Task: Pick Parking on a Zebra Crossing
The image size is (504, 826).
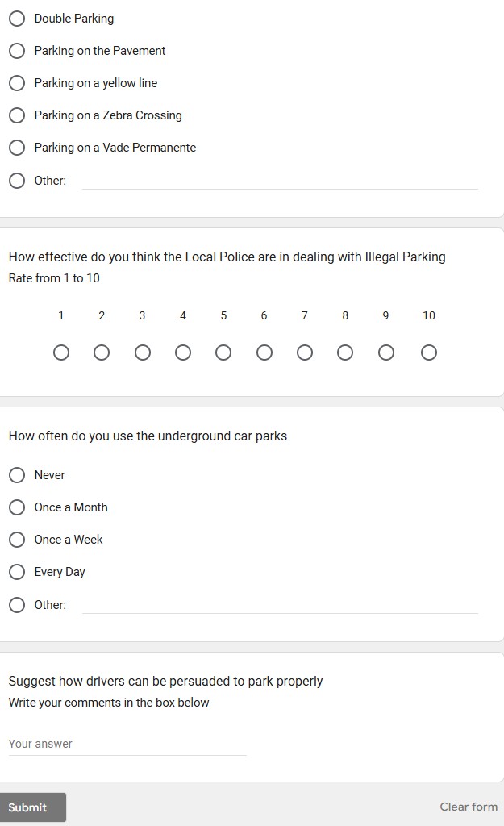Action: [17, 115]
